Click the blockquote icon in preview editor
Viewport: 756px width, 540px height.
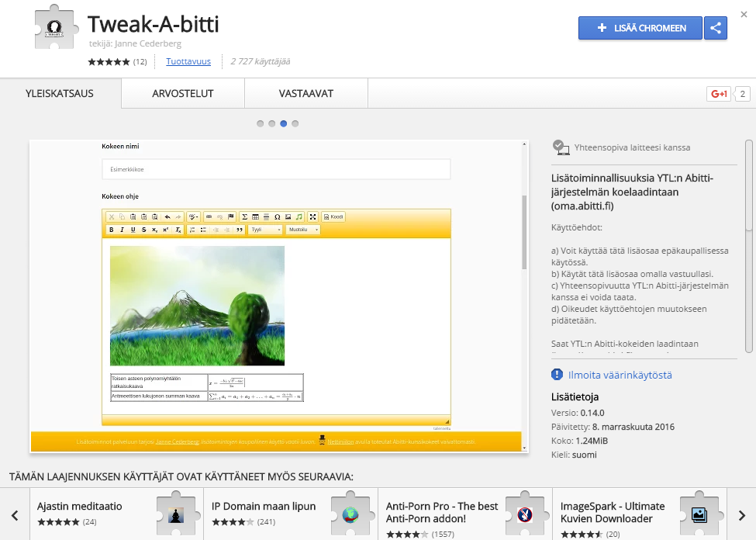(x=240, y=230)
